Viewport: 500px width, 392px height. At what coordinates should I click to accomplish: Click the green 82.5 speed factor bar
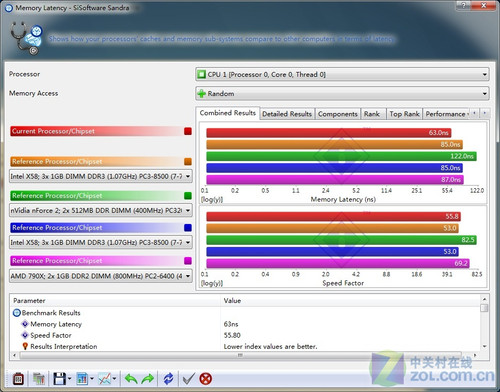[341, 240]
